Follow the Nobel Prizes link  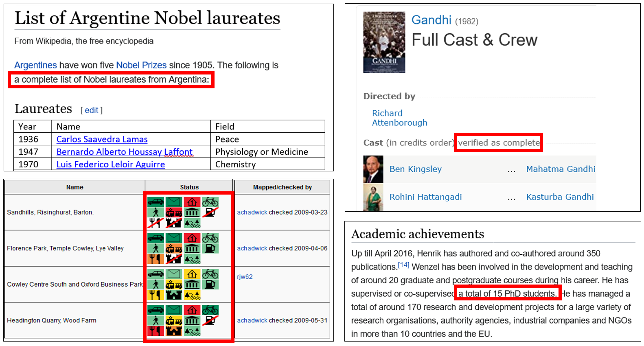(141, 65)
